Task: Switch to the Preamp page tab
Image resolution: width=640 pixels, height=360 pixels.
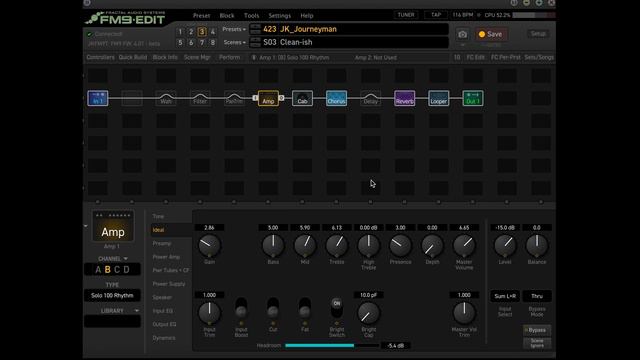Action: [x=162, y=243]
